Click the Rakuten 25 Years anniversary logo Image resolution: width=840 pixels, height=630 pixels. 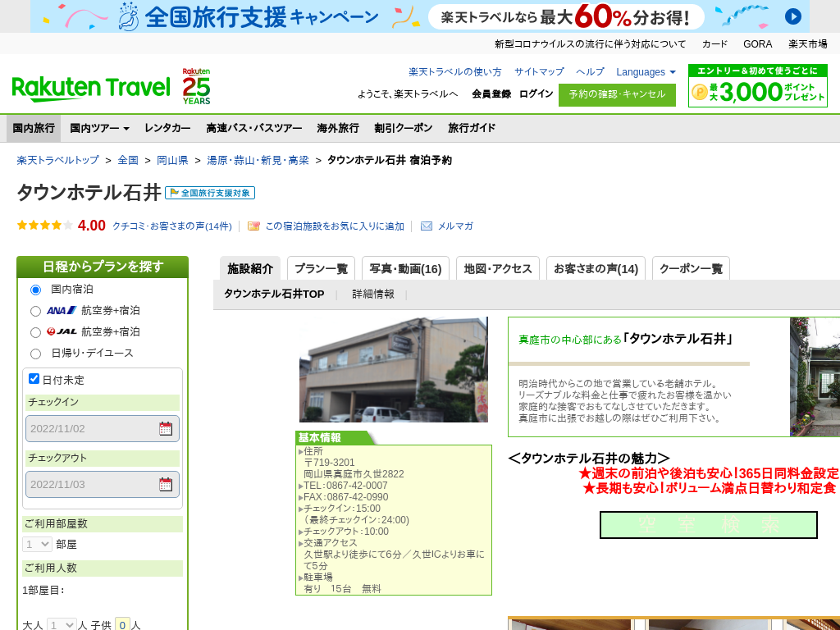point(196,86)
